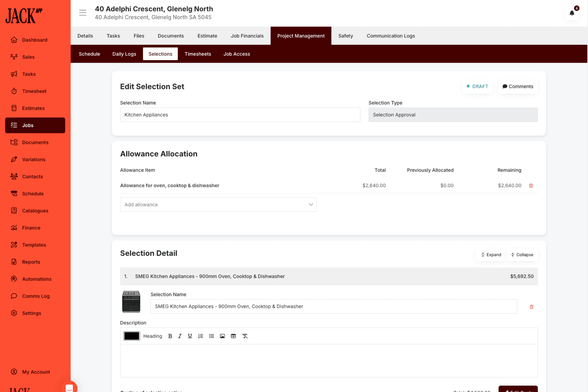Apply numbered list formatting
Viewport: 588px width, 392px height.
[200, 336]
